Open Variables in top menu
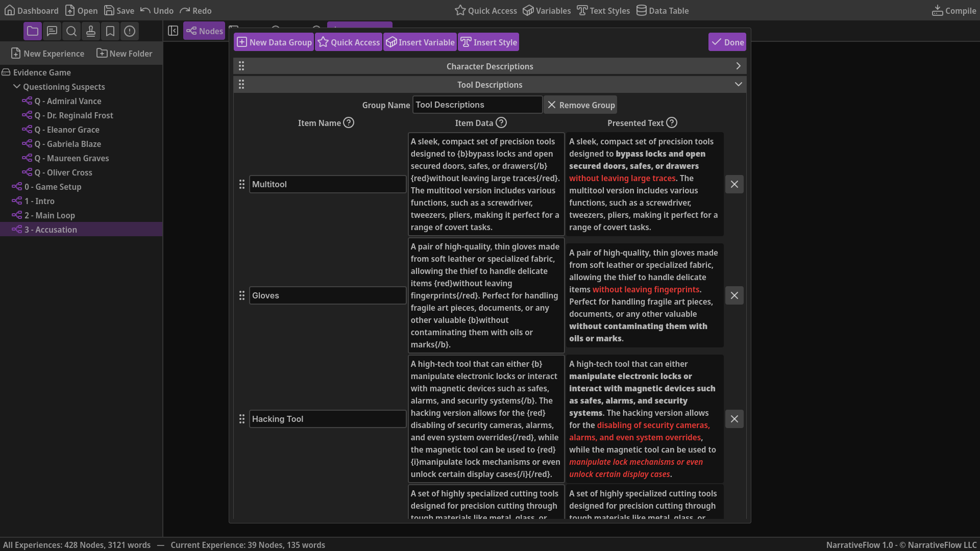The width and height of the screenshot is (980, 551). 547,11
